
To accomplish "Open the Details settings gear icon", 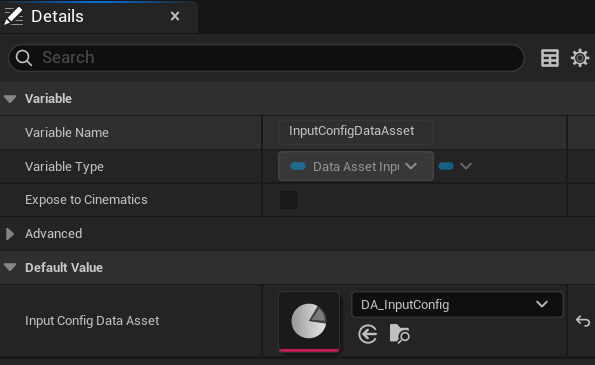I will 580,58.
